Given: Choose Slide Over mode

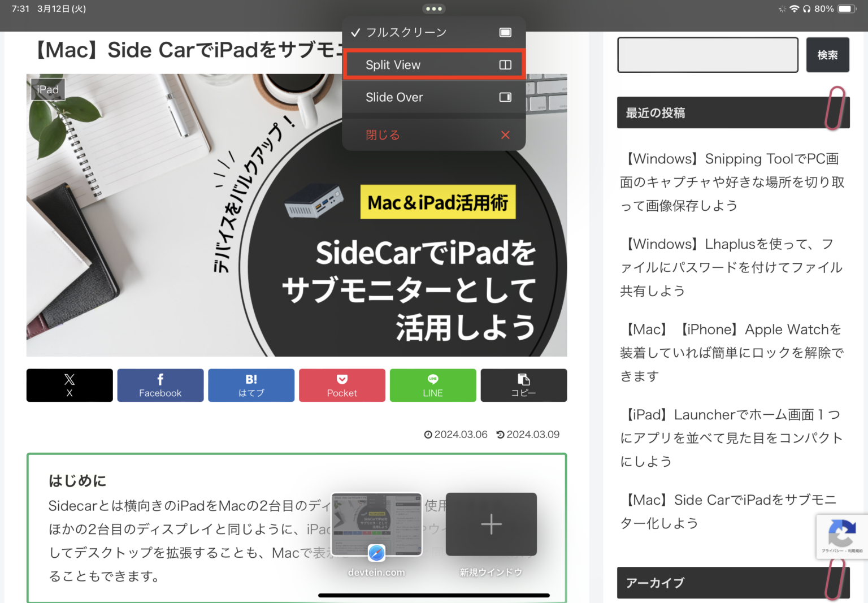Looking at the screenshot, I should tap(433, 97).
